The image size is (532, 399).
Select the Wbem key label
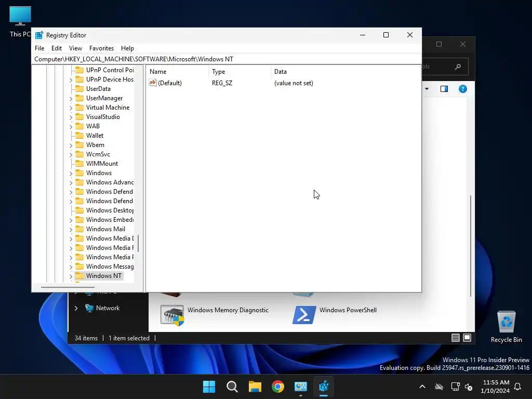(95, 145)
